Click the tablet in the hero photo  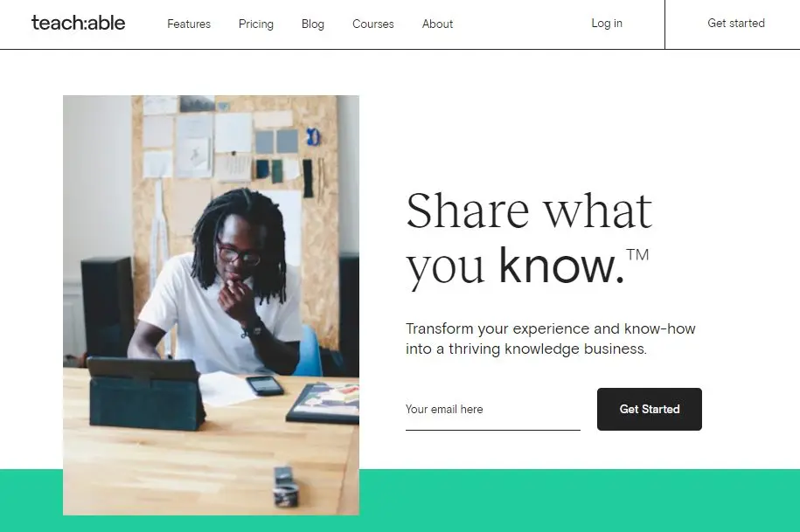point(146,394)
